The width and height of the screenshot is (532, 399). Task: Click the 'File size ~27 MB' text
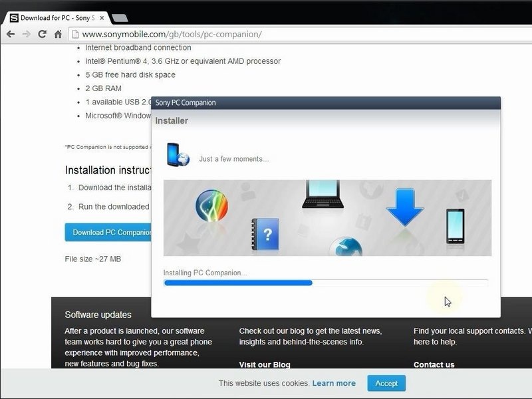[x=93, y=259]
